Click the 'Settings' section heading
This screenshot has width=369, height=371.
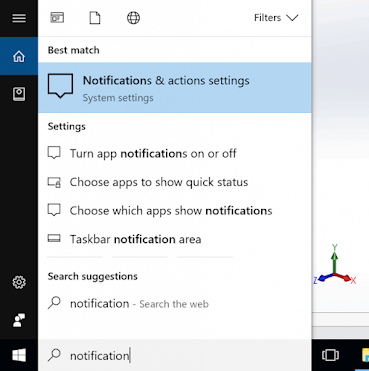pyautogui.click(x=67, y=126)
